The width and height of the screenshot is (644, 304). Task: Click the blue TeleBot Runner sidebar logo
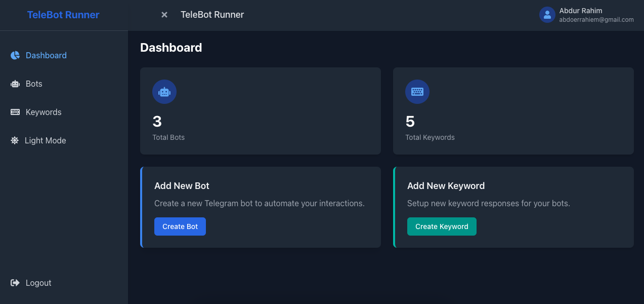pos(63,15)
